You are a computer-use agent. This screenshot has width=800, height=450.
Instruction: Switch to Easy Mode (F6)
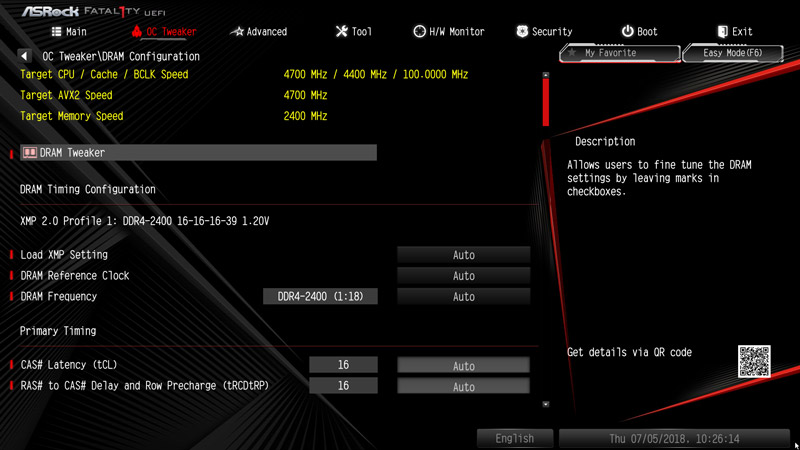733,53
